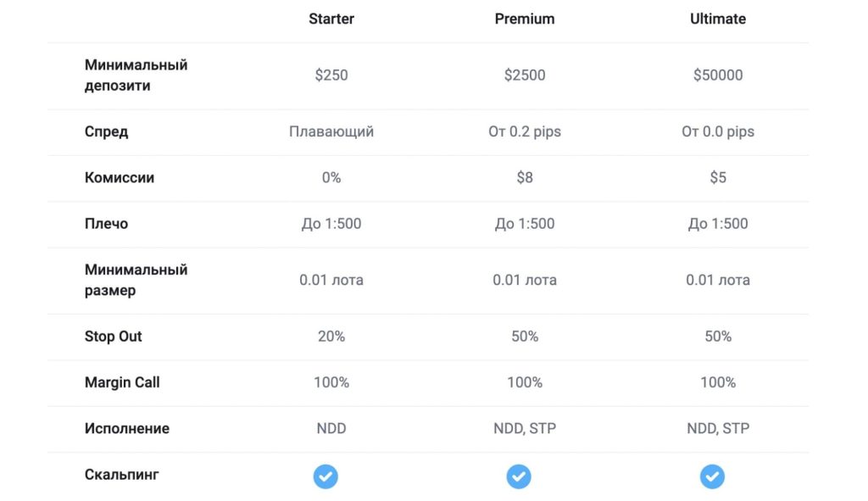Click the $8 Premium commission value
Screen dimensions: 868x501
(524, 177)
